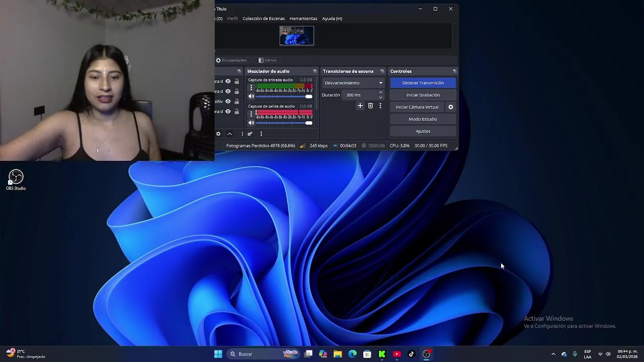Open sources toolbar three-dot menu

[x=242, y=134]
